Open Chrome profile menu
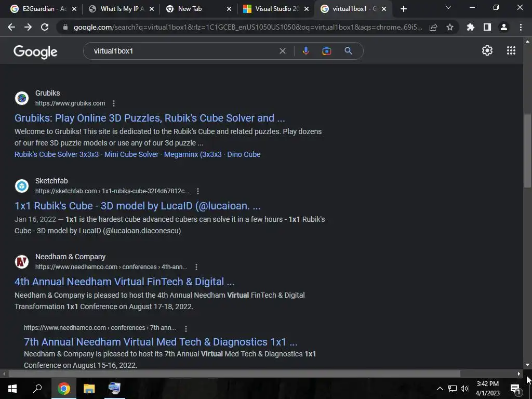 coord(504,27)
